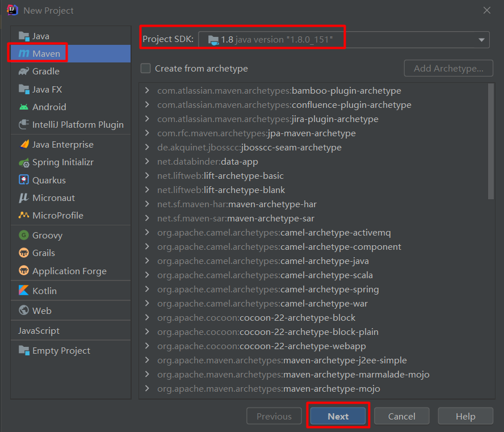Click the Kotlin logo icon
This screenshot has width=504, height=432.
[x=24, y=290]
